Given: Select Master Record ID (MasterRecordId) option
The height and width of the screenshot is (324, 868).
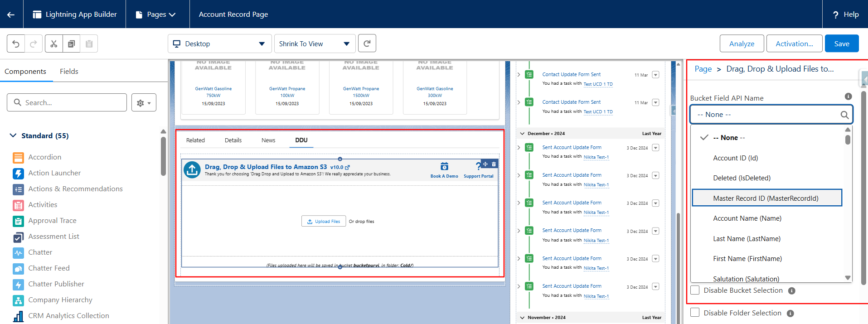Looking at the screenshot, I should point(766,198).
